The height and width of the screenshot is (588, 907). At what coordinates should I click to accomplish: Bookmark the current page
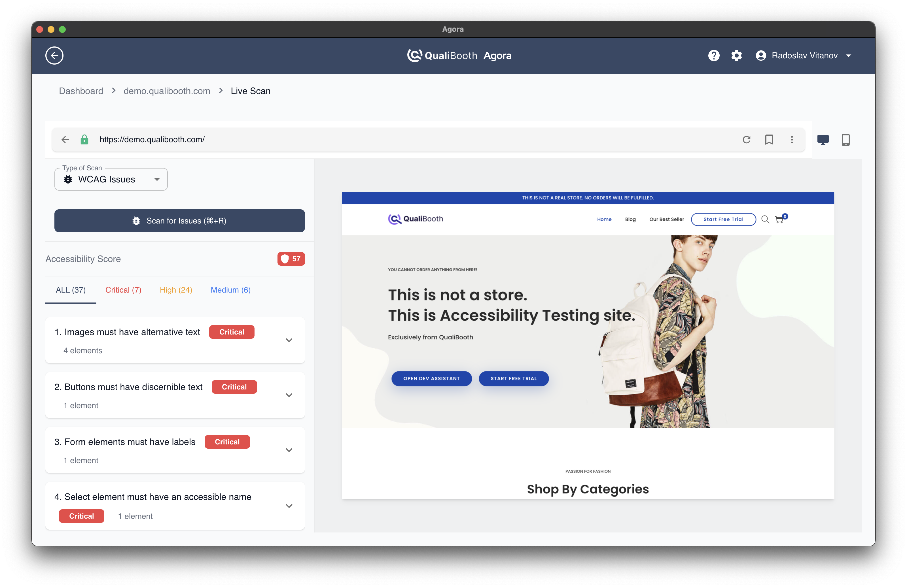click(769, 140)
